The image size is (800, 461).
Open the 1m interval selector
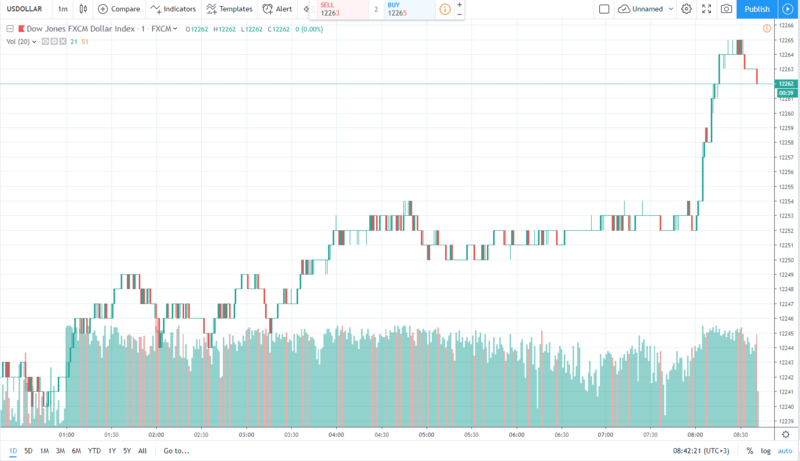pyautogui.click(x=62, y=9)
